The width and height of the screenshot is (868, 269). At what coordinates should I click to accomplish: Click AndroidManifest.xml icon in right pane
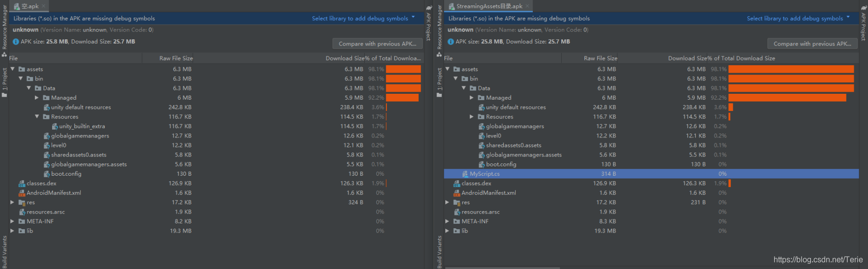click(457, 193)
